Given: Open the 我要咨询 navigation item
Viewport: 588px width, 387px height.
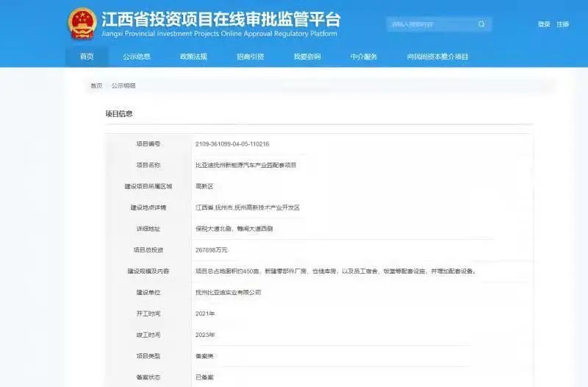Looking at the screenshot, I should (307, 57).
